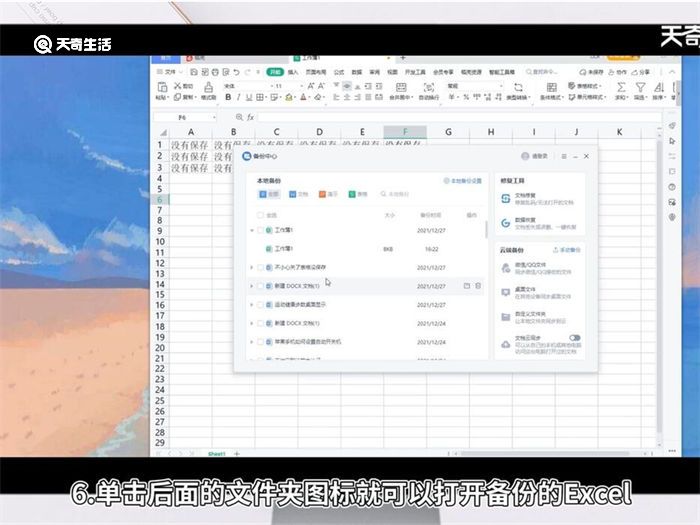Open the font size 11 dropdown
The height and width of the screenshot is (525, 700).
pos(302,86)
